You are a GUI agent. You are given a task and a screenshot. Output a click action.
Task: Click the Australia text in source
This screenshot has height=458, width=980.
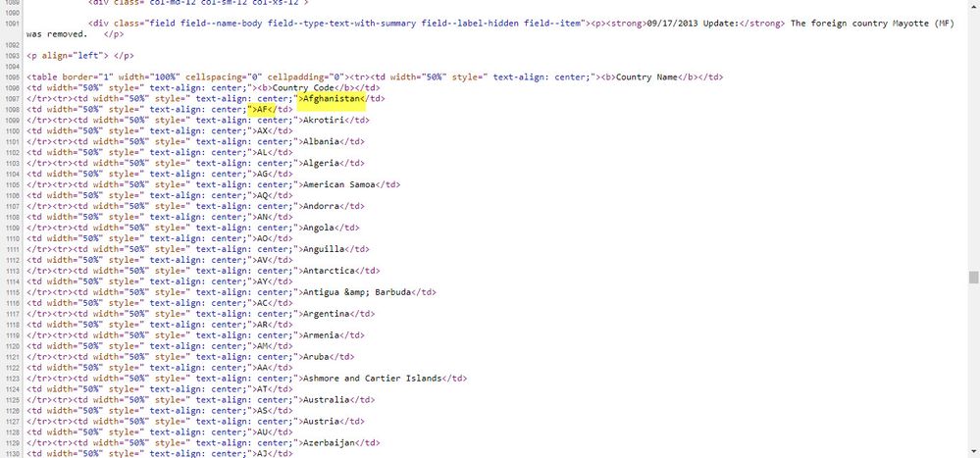click(x=326, y=400)
